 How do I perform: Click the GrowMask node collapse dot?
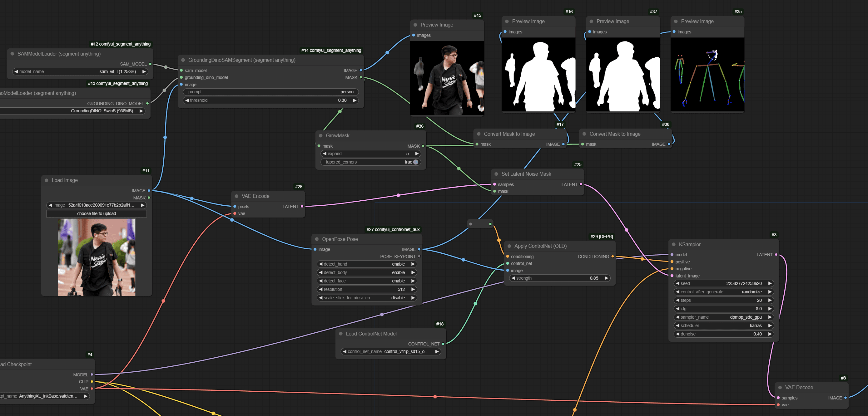pos(320,136)
